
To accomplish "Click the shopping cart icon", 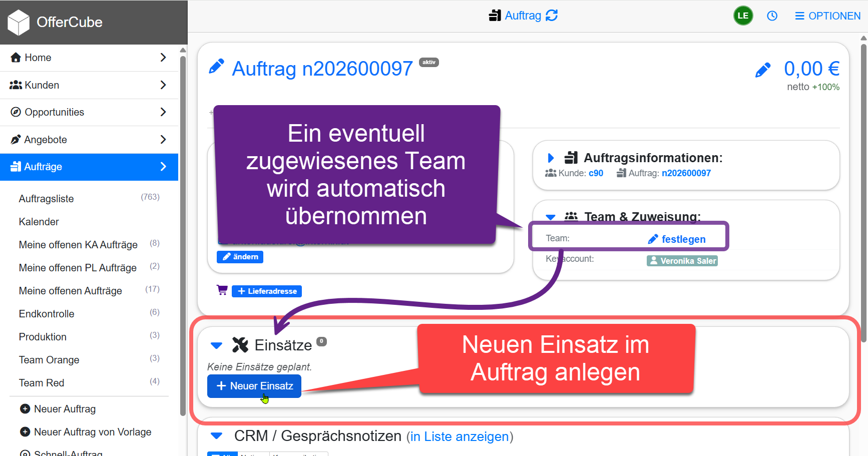I will pyautogui.click(x=222, y=290).
